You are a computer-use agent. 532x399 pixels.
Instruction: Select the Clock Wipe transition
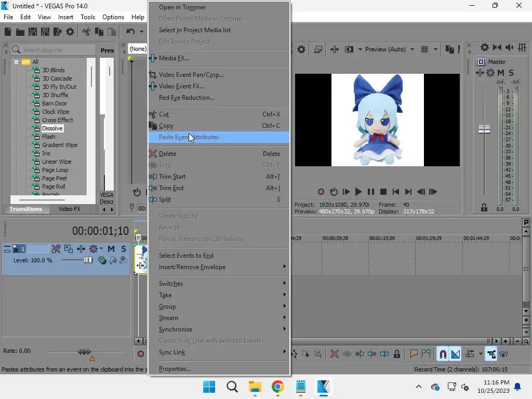[x=56, y=112]
